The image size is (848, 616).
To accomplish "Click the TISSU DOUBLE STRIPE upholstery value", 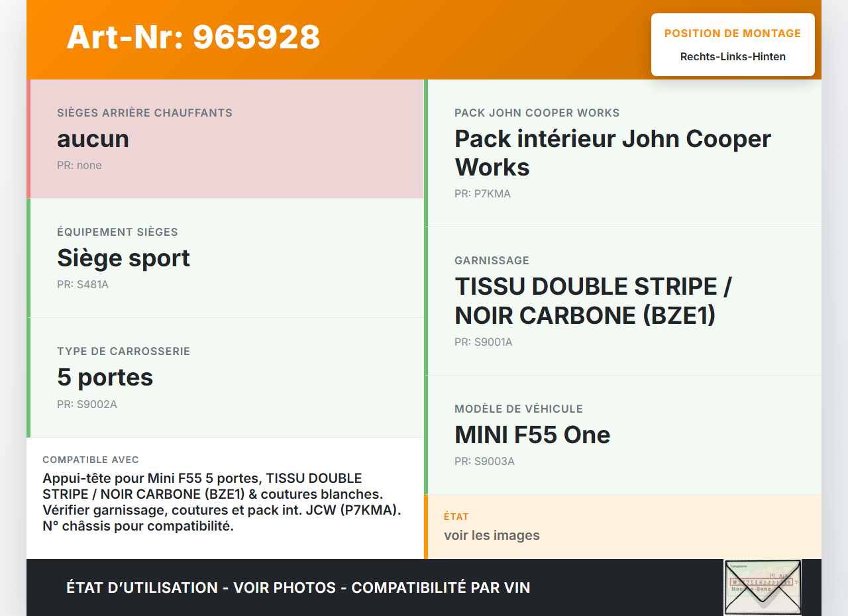I will click(x=592, y=301).
